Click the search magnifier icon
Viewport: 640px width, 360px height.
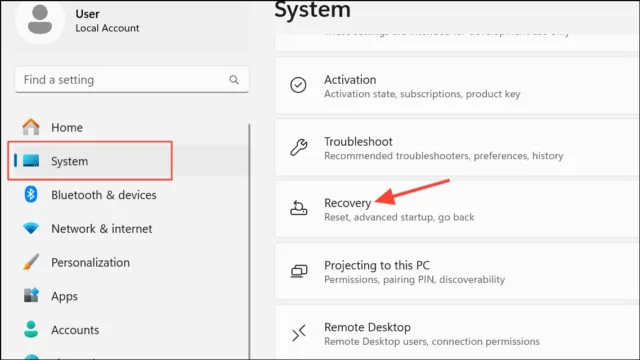pos(234,80)
